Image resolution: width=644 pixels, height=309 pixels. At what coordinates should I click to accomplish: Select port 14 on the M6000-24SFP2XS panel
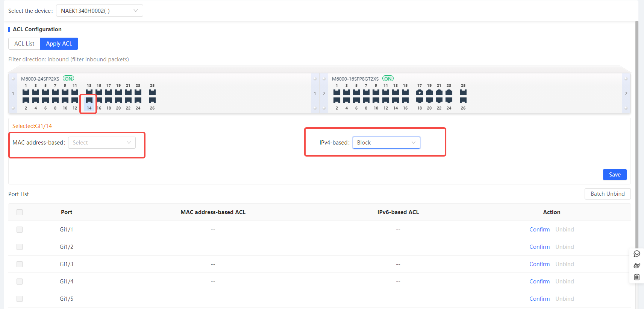(89, 100)
